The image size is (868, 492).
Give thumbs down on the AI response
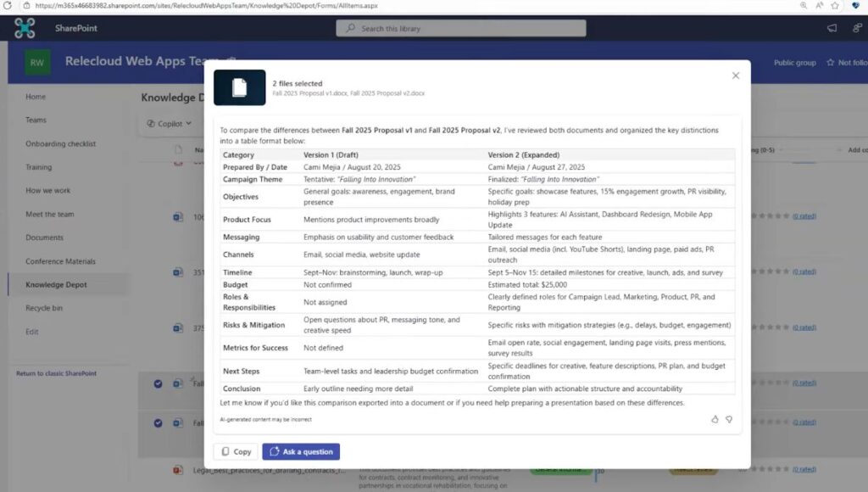(x=730, y=418)
